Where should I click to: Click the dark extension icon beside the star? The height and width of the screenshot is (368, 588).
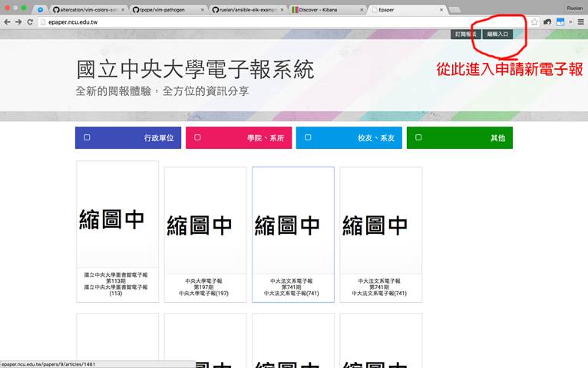tap(547, 22)
